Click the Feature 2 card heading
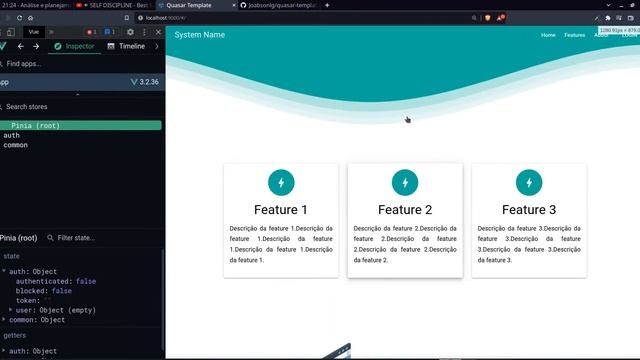 pos(405,209)
